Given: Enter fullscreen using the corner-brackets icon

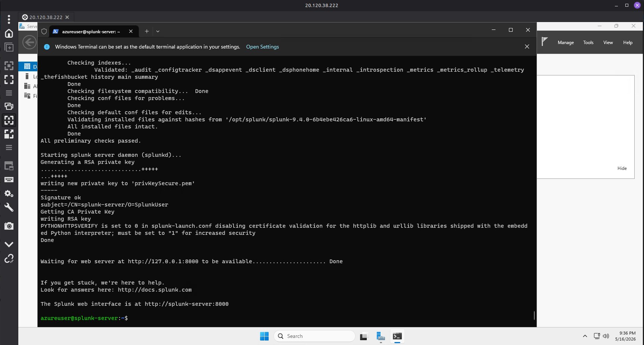Looking at the screenshot, I should [9, 79].
